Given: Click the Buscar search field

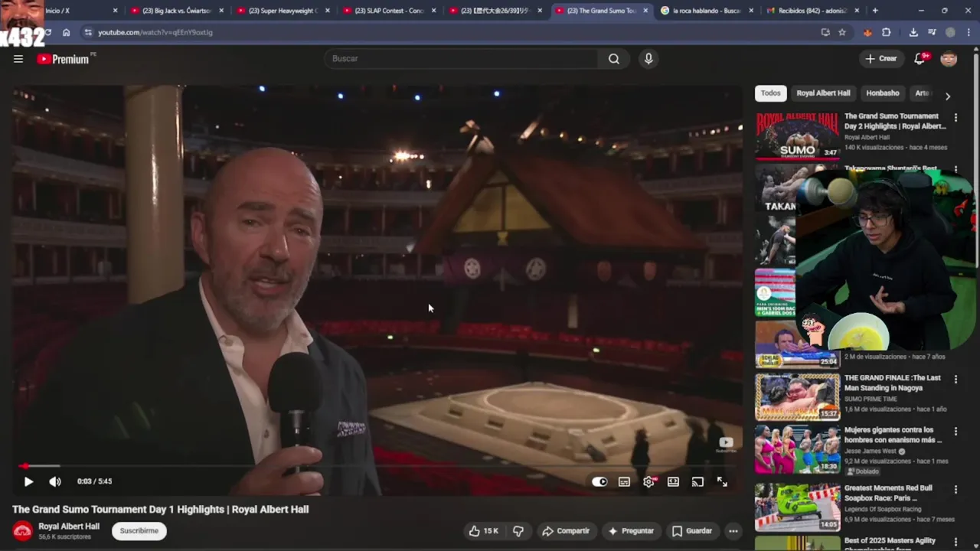Looking at the screenshot, I should coord(462,59).
